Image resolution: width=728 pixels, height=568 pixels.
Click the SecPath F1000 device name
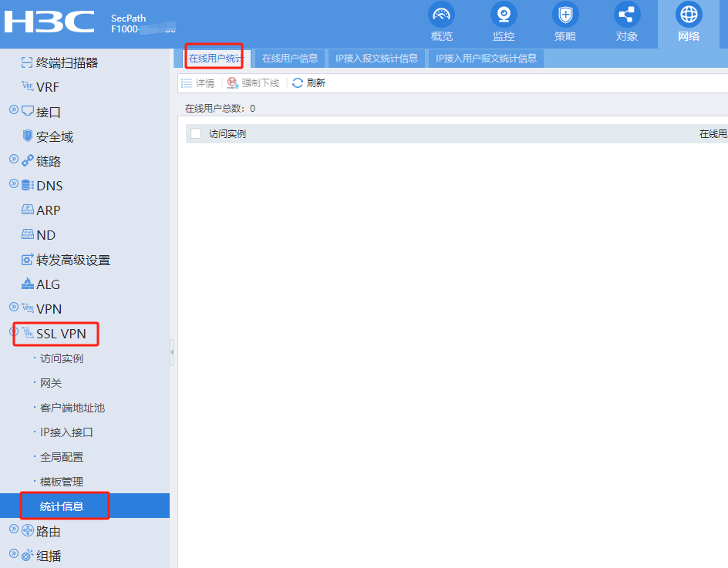[x=143, y=24]
